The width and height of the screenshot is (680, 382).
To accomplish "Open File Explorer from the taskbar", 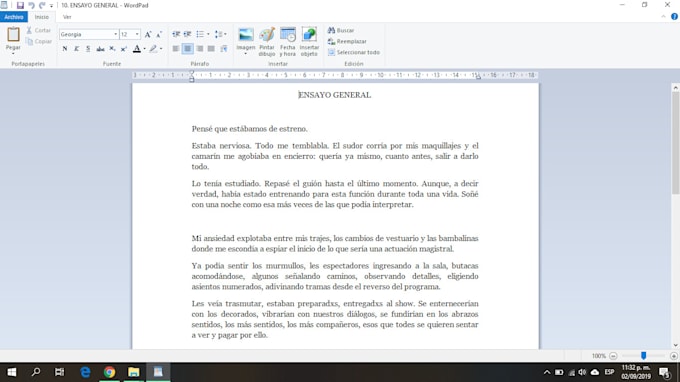I will 134,372.
